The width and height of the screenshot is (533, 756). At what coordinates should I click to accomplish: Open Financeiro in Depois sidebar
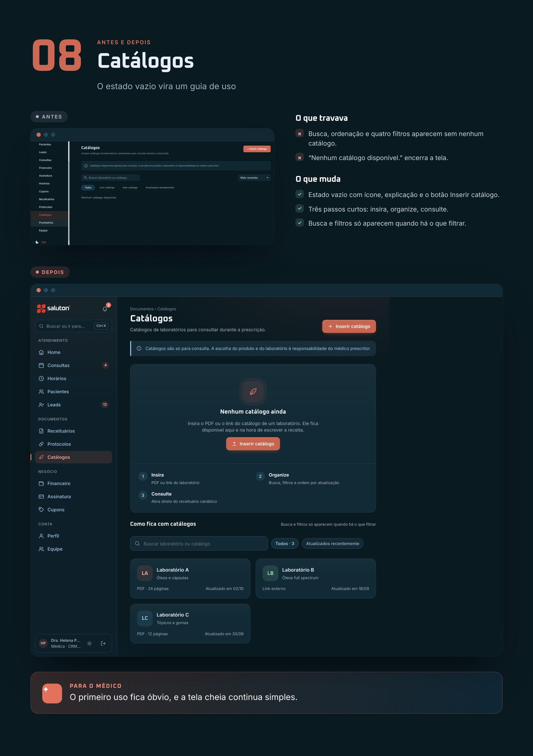tap(74, 484)
